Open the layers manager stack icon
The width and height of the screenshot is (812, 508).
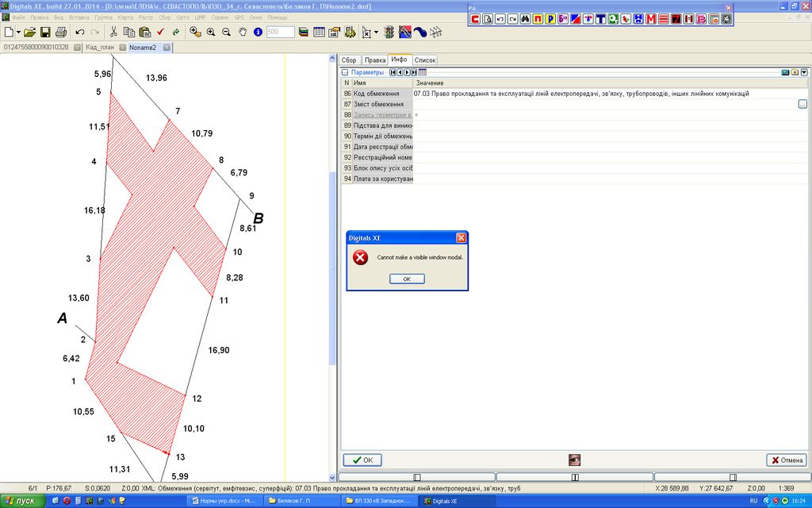(x=304, y=32)
